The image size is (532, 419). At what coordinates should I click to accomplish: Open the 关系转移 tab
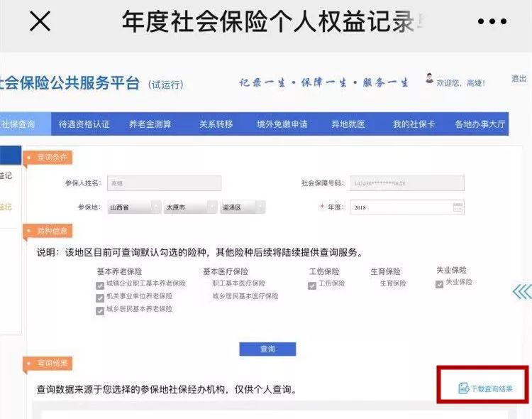coord(216,124)
